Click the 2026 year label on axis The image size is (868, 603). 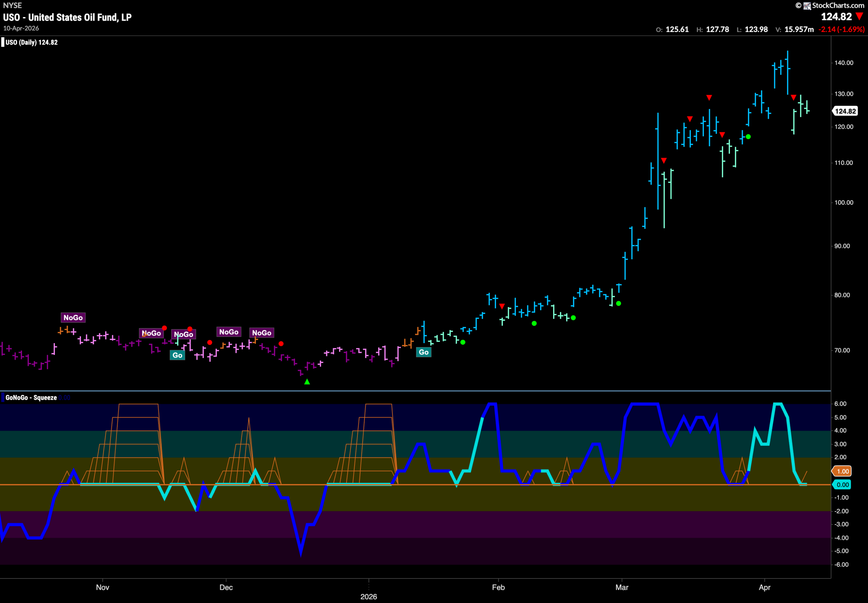[x=369, y=597]
